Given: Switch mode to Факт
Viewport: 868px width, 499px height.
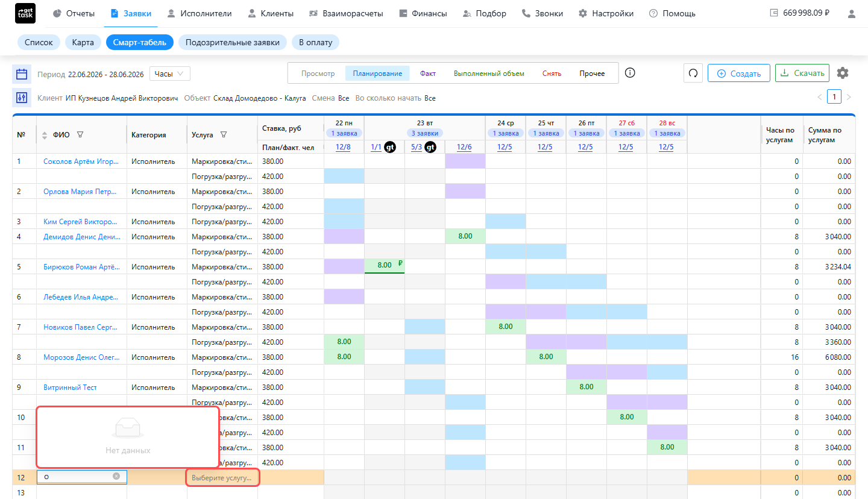Looking at the screenshot, I should [x=428, y=74].
